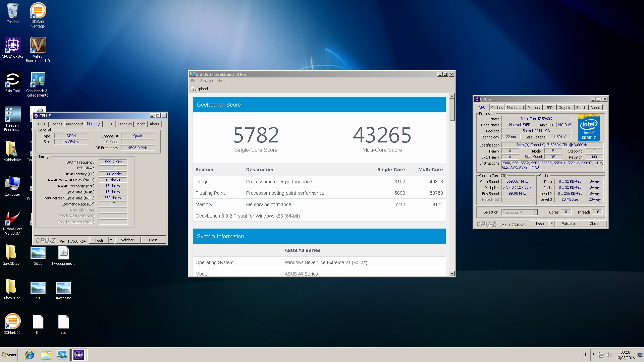Open the Processor #1 selection dropdown
The height and width of the screenshot is (362, 644).
[520, 212]
